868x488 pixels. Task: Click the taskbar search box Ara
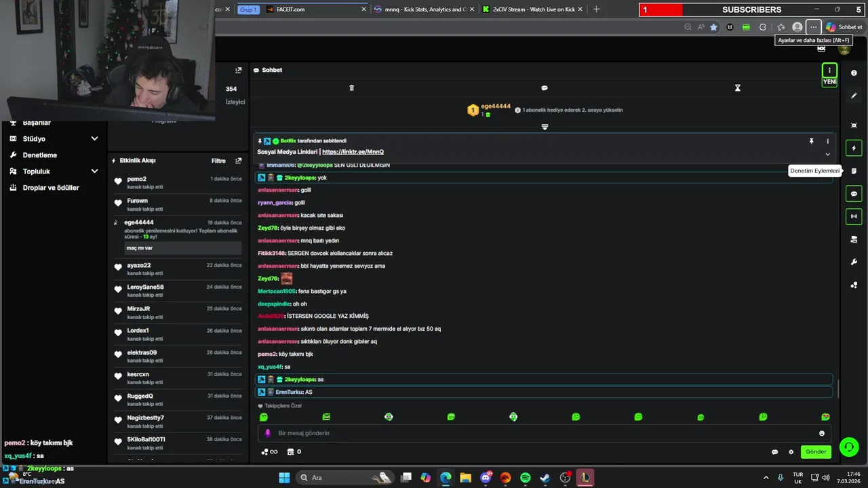tap(345, 478)
